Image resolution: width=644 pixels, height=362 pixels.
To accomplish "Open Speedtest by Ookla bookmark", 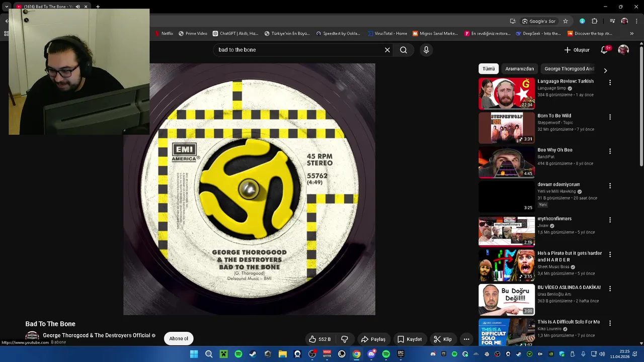I will (338, 34).
